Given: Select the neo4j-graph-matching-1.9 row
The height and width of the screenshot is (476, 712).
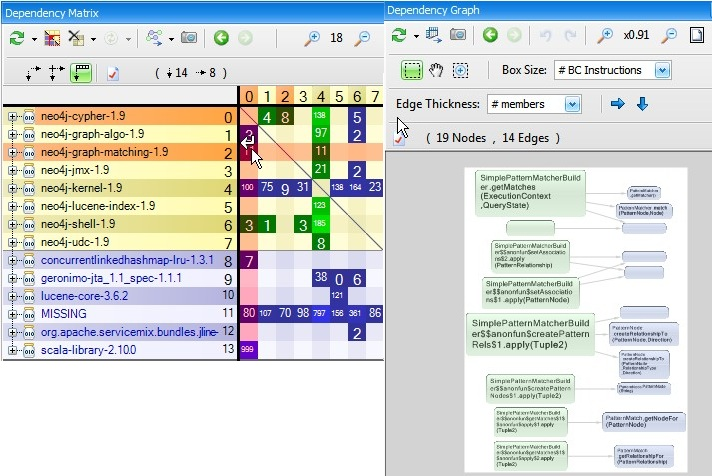Looking at the screenshot, I should pyautogui.click(x=120, y=152).
